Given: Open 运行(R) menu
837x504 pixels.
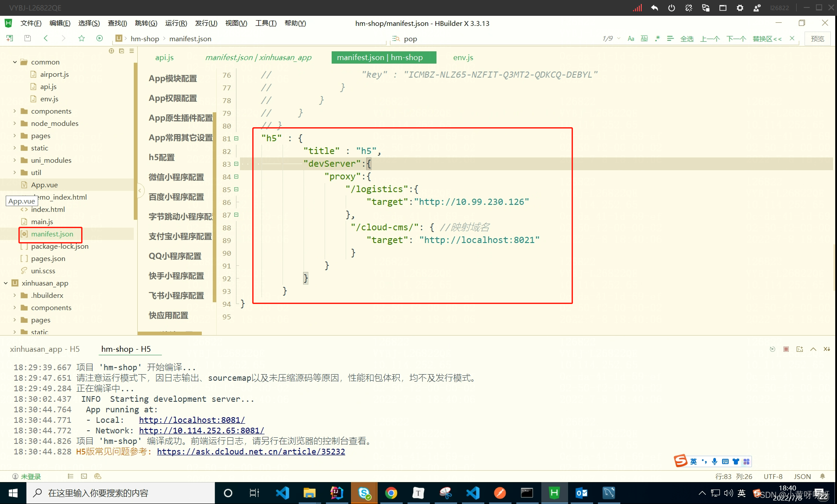Looking at the screenshot, I should [x=176, y=23].
